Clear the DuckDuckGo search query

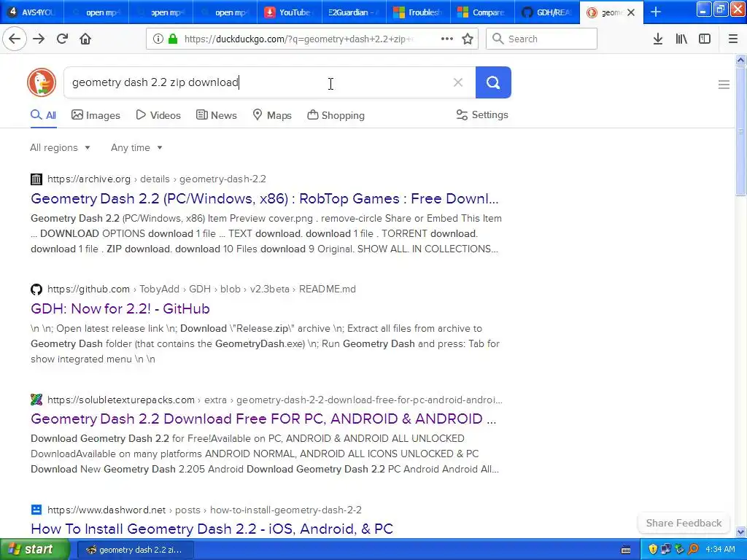tap(458, 82)
